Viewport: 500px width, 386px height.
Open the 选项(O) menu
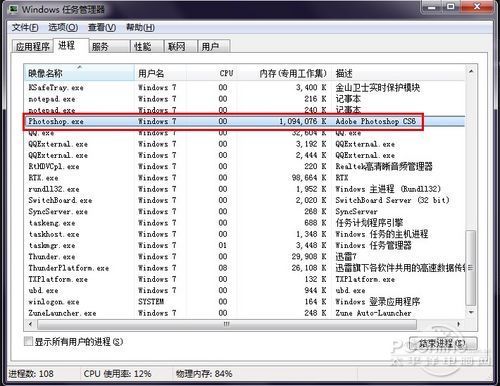coord(63,27)
